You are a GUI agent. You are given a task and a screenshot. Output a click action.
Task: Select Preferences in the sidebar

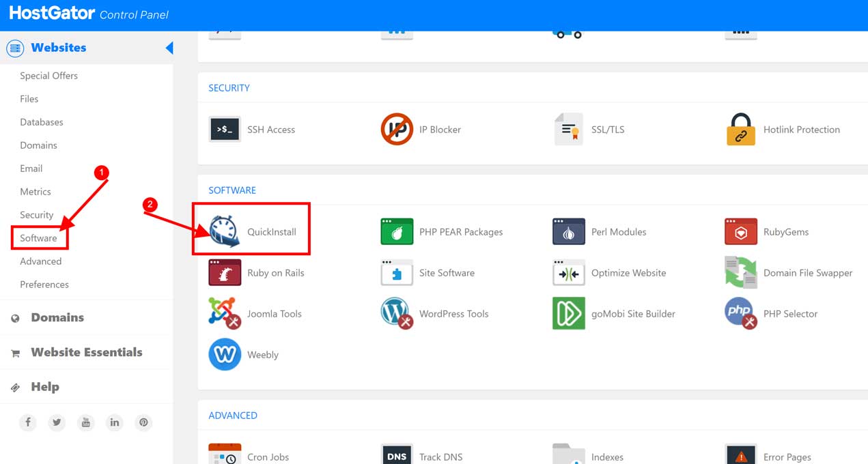pyautogui.click(x=44, y=285)
